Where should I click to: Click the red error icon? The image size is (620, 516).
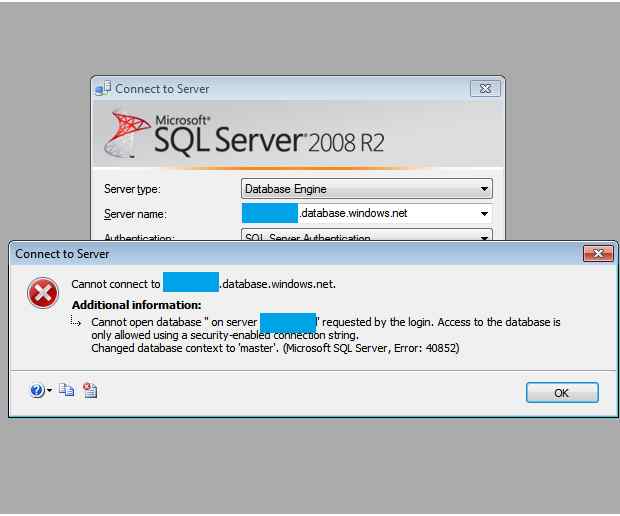pyautogui.click(x=43, y=293)
